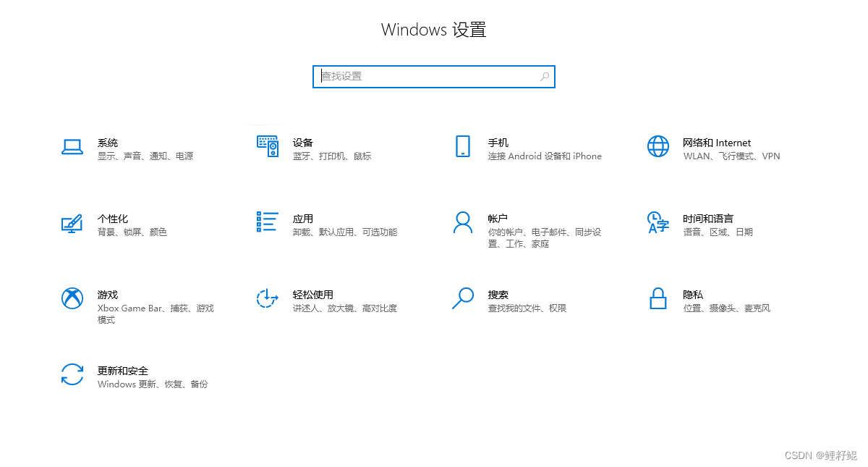
Task: Select the 游戏 settings title
Action: 108,295
